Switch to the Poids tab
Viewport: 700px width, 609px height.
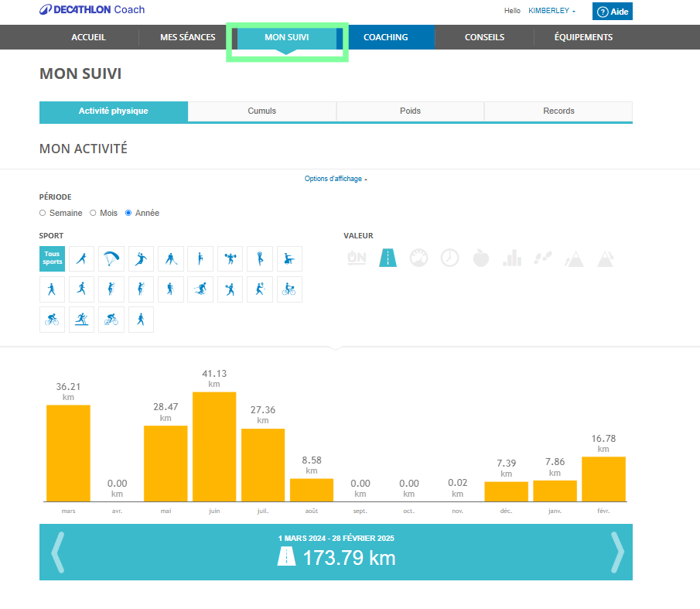pos(410,111)
